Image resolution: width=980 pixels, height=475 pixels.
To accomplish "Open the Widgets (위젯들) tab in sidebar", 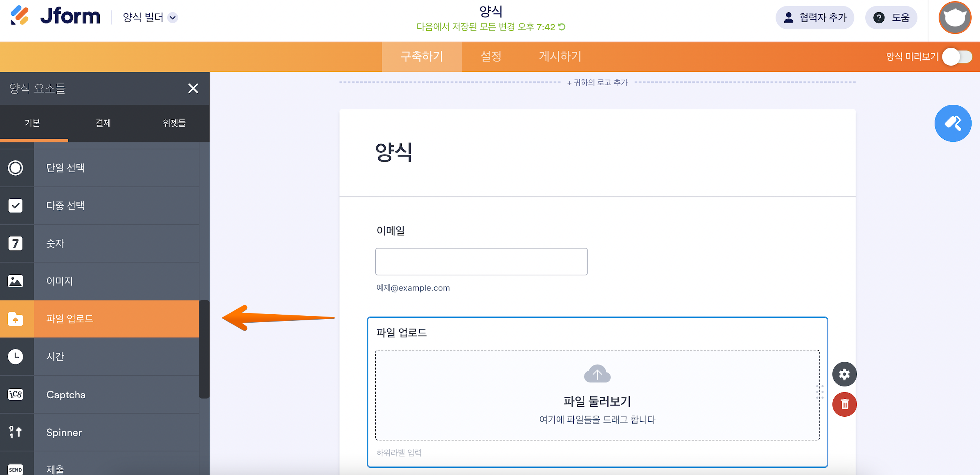I will click(x=174, y=123).
